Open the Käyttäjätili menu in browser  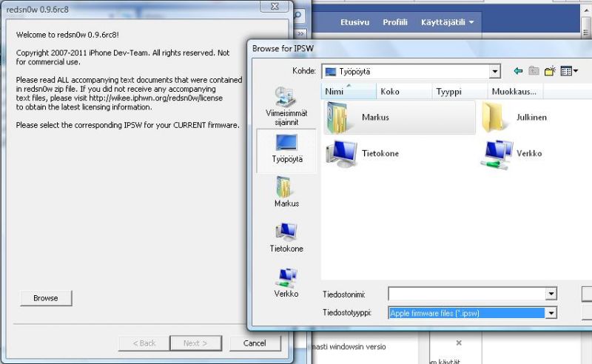448,22
